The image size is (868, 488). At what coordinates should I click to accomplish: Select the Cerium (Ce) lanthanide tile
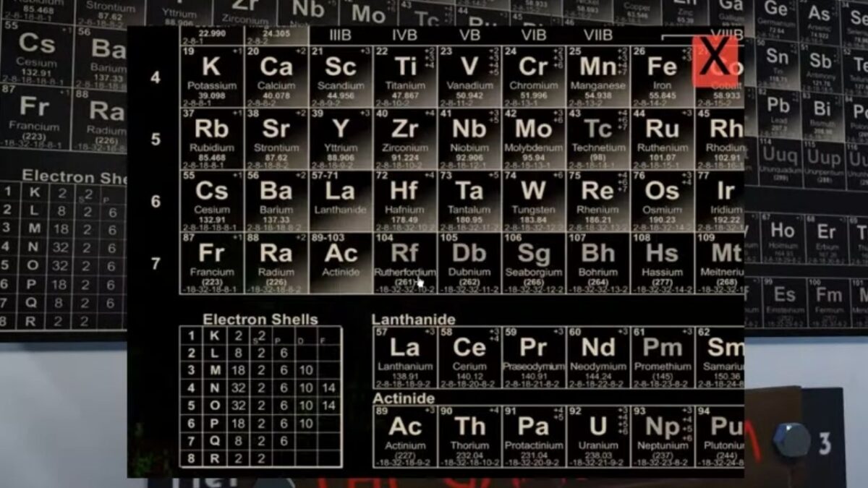(469, 357)
